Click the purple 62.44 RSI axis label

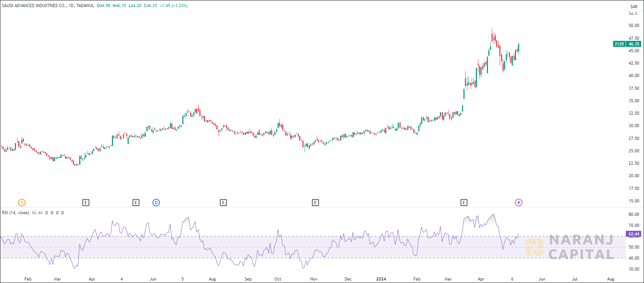pos(634,234)
